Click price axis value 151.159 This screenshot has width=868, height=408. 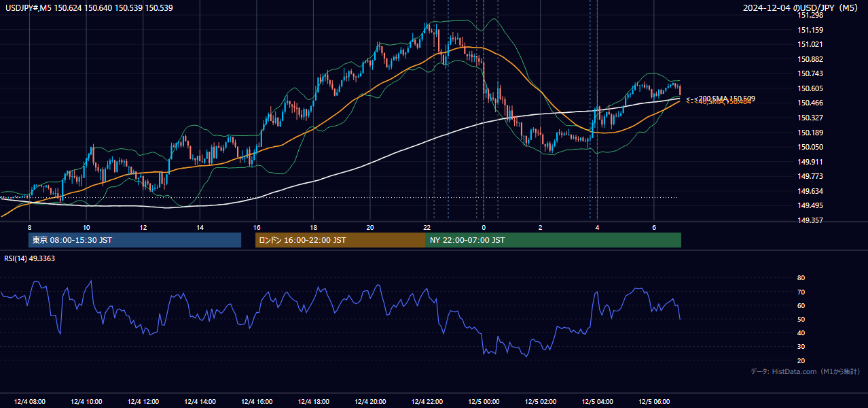click(x=810, y=30)
